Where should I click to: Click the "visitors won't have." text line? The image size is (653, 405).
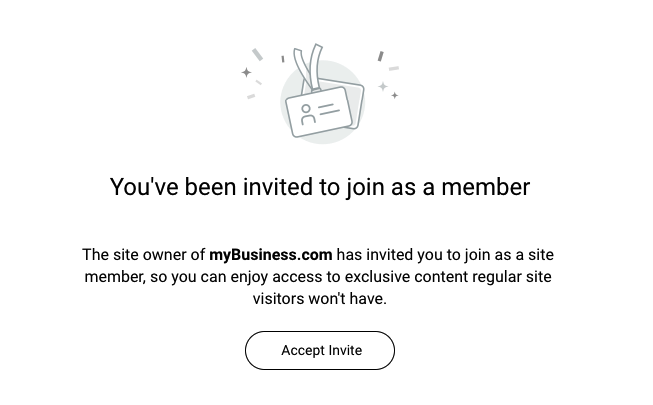click(x=319, y=298)
